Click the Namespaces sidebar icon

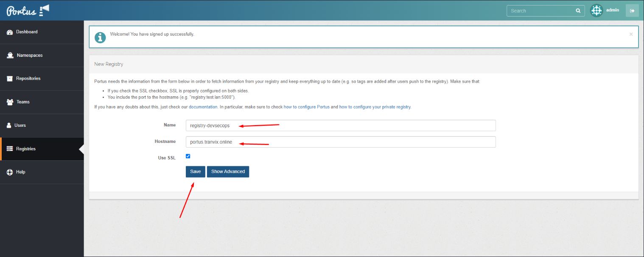[10, 56]
